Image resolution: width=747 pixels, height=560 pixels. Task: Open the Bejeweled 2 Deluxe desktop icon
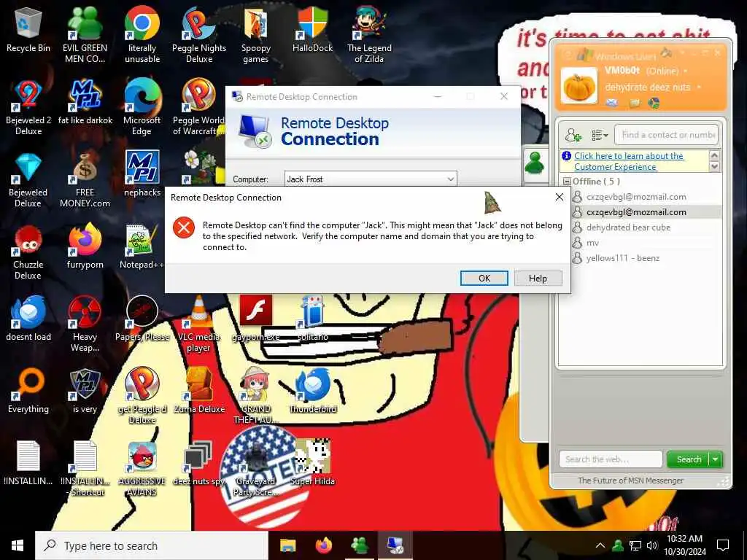coord(28,108)
